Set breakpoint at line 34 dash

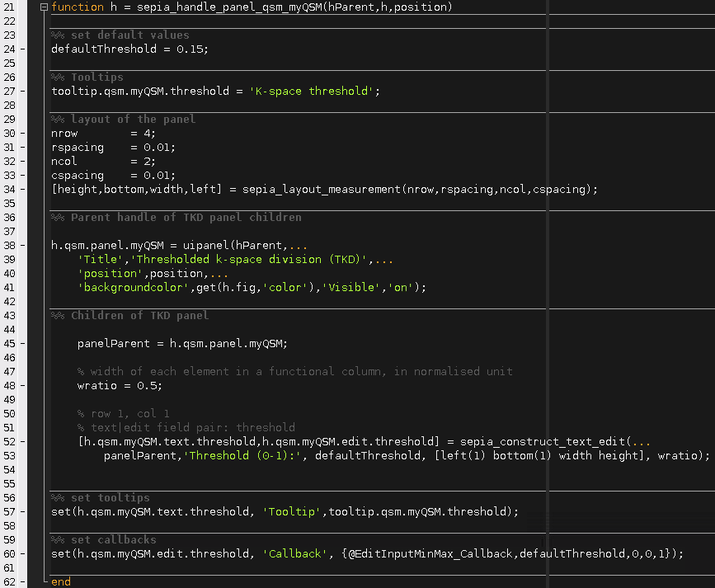(x=23, y=190)
